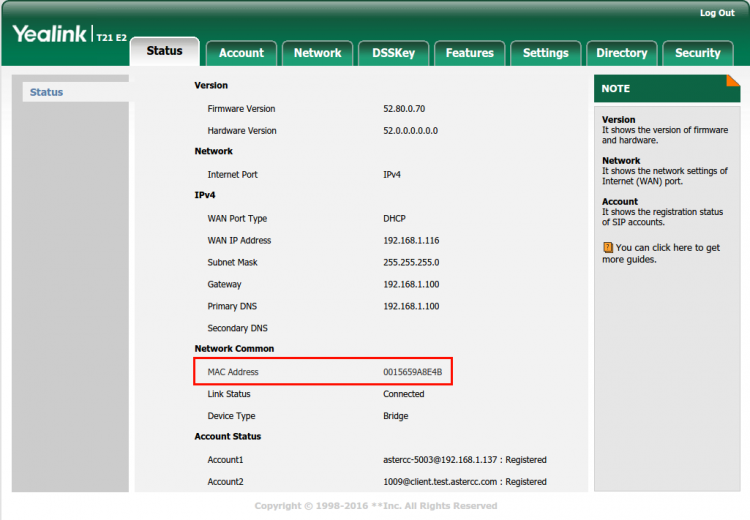750x520 pixels.
Task: Click the Subnet Mask value 255.255.255.0
Action: (411, 263)
